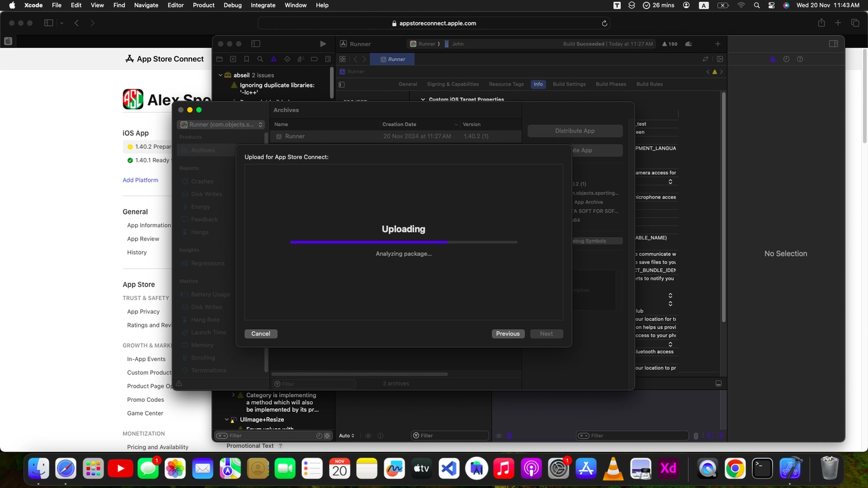Toggle the Xcode inspector panel button
The height and width of the screenshot is (488, 868).
[833, 44]
